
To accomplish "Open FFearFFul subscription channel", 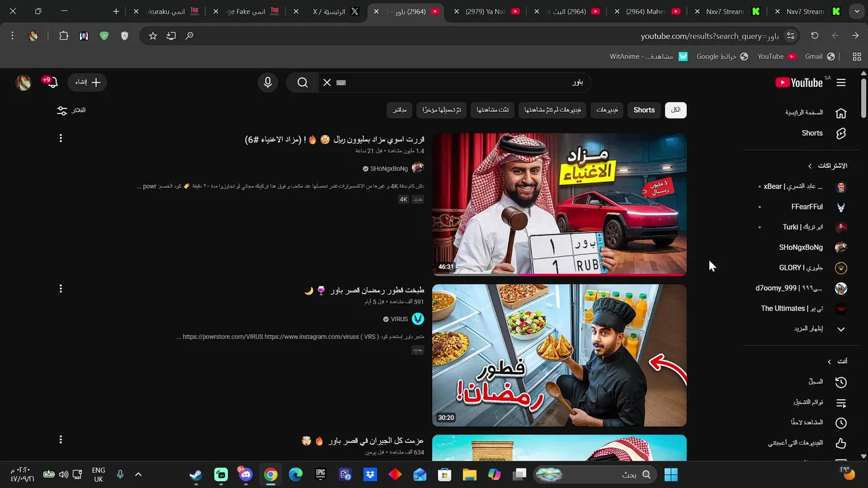I will pos(803,207).
